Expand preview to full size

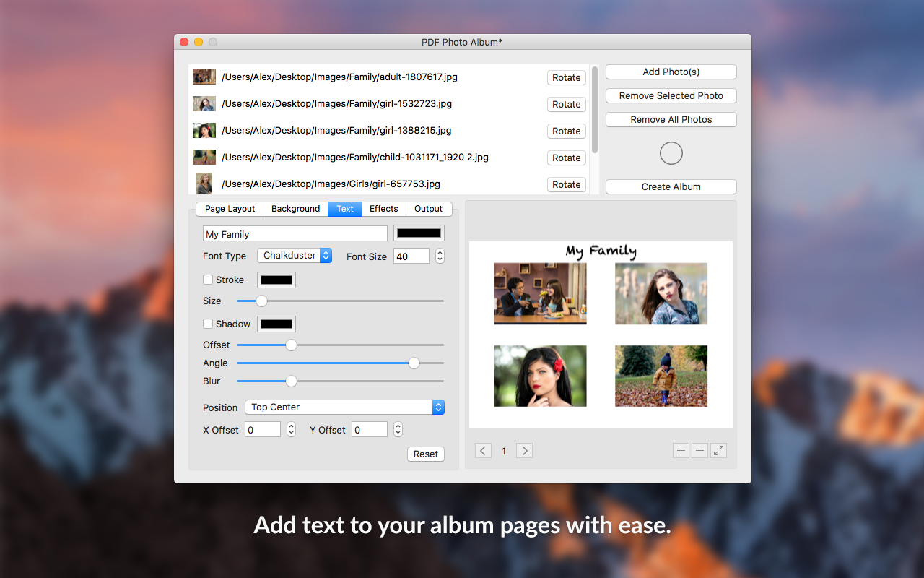[x=718, y=451]
